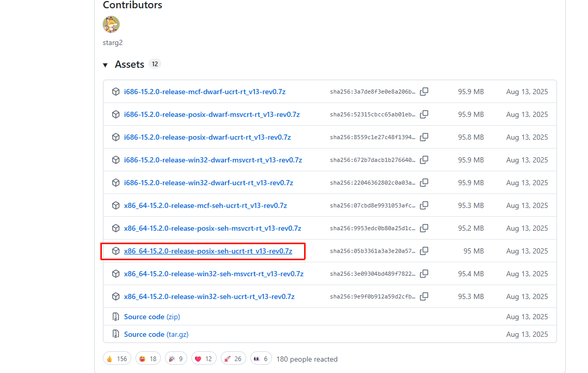Viewport: 588px width, 373px height.
Task: Copy SHA256 hash for x86_64 mcf-seh-ucrt asset
Action: pos(424,205)
